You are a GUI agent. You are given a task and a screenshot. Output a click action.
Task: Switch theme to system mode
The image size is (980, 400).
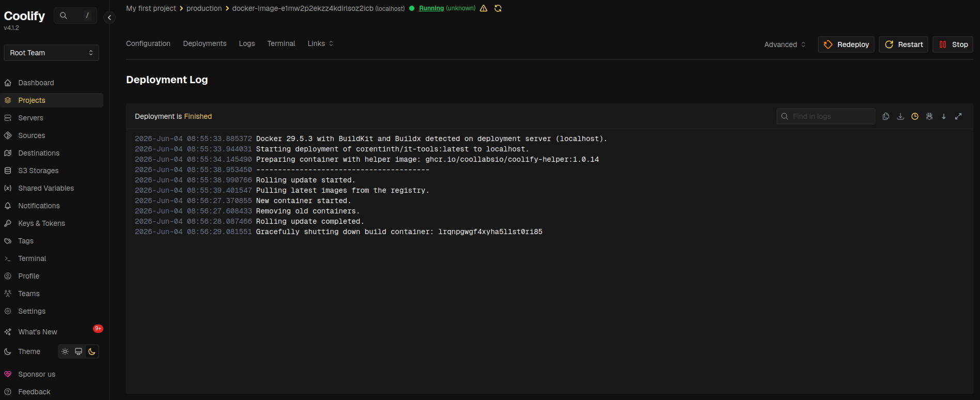79,351
